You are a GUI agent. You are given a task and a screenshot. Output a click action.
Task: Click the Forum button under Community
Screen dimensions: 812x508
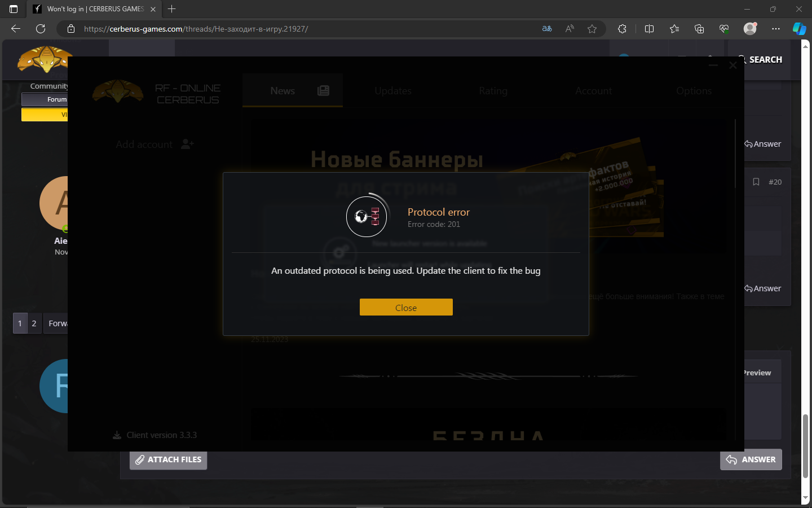45,99
